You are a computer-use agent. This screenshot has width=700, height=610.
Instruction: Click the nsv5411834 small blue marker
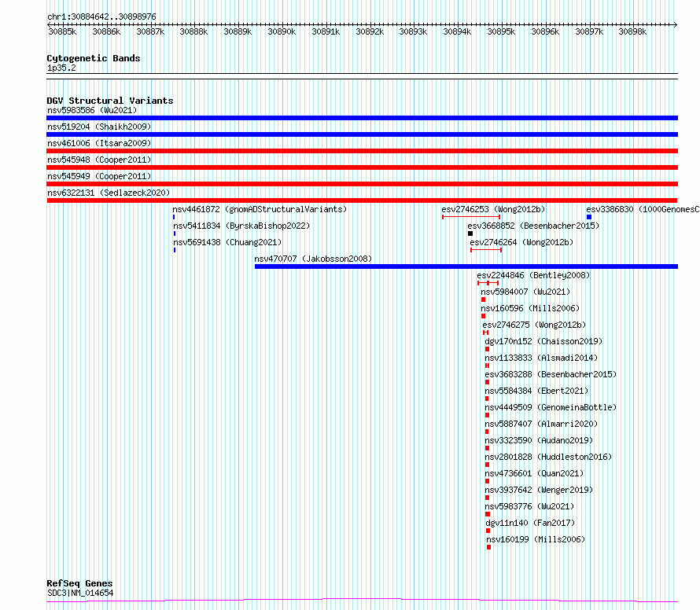[x=175, y=233]
